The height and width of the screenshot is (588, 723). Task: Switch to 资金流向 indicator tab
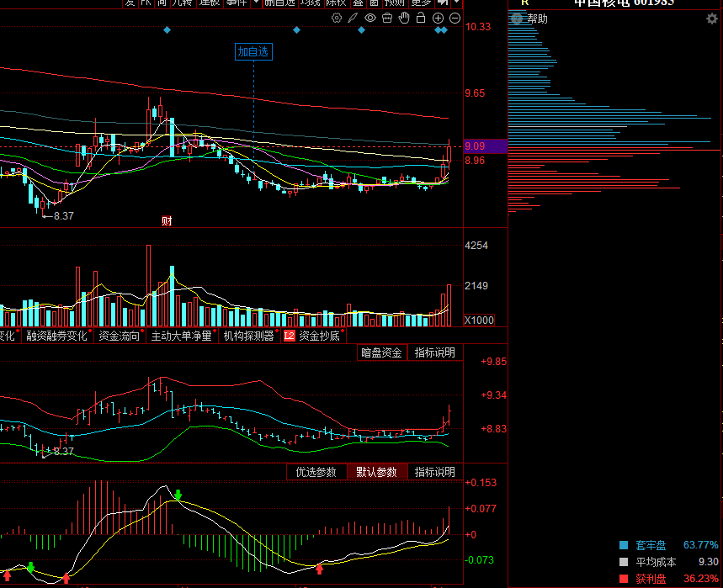tap(119, 336)
